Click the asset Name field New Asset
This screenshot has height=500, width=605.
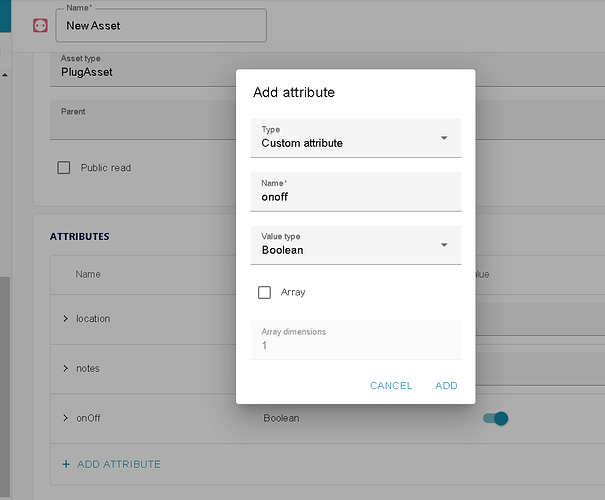pyautogui.click(x=160, y=26)
